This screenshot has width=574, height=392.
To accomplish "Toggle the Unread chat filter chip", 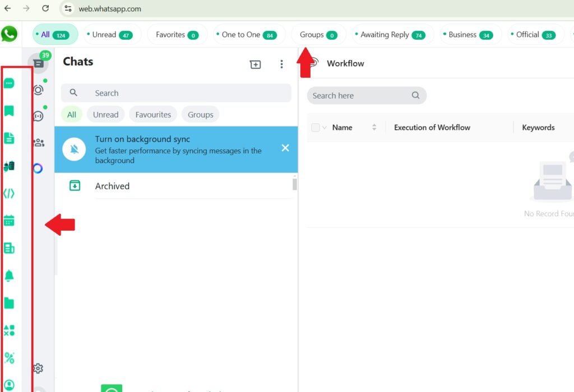I will coord(105,114).
